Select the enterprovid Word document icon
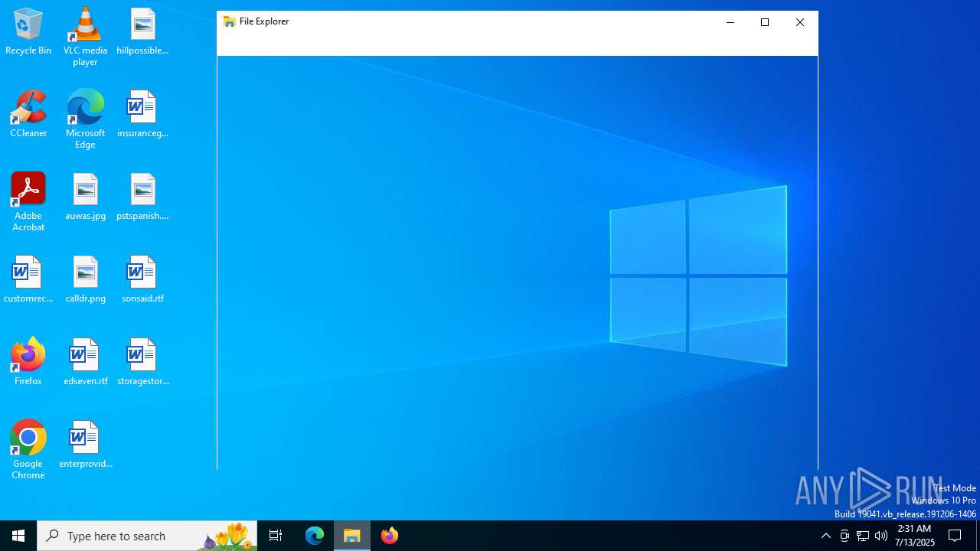This screenshot has height=551, width=980. pyautogui.click(x=85, y=445)
